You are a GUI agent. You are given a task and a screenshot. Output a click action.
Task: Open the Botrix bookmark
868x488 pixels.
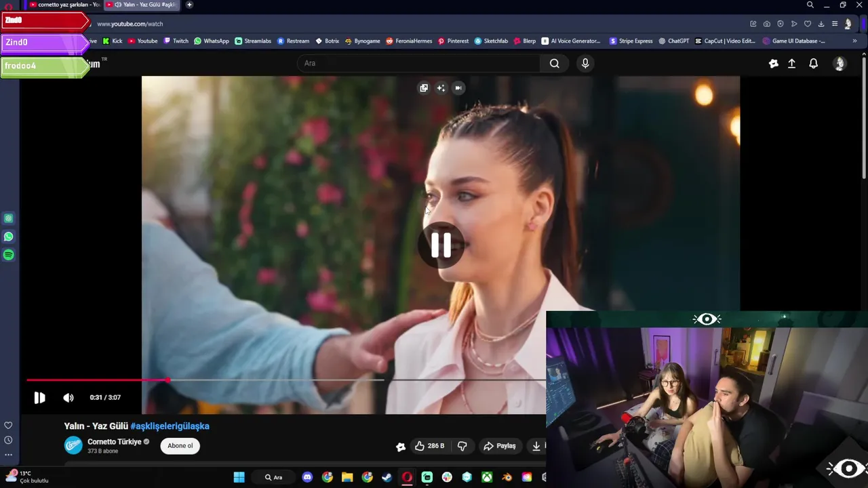328,41
